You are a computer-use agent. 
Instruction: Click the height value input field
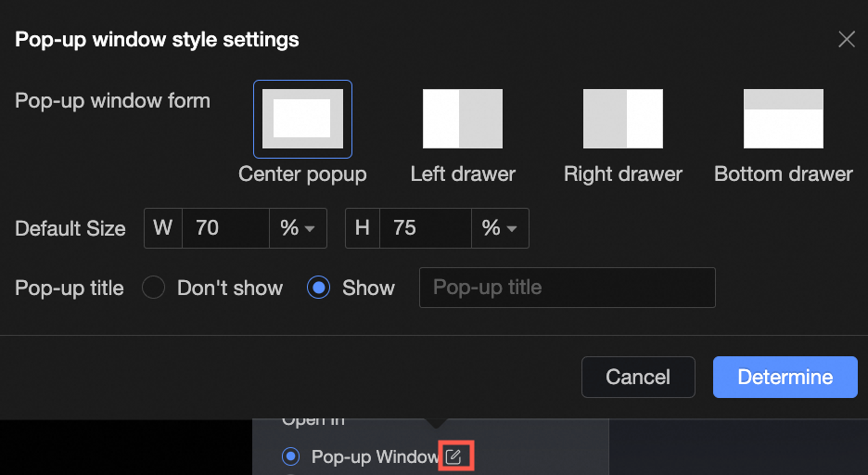pos(426,228)
